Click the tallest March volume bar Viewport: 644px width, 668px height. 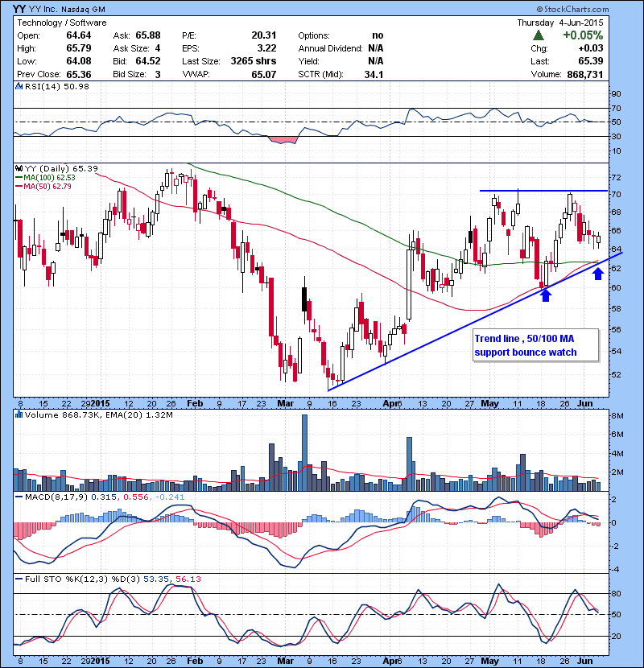click(x=304, y=452)
